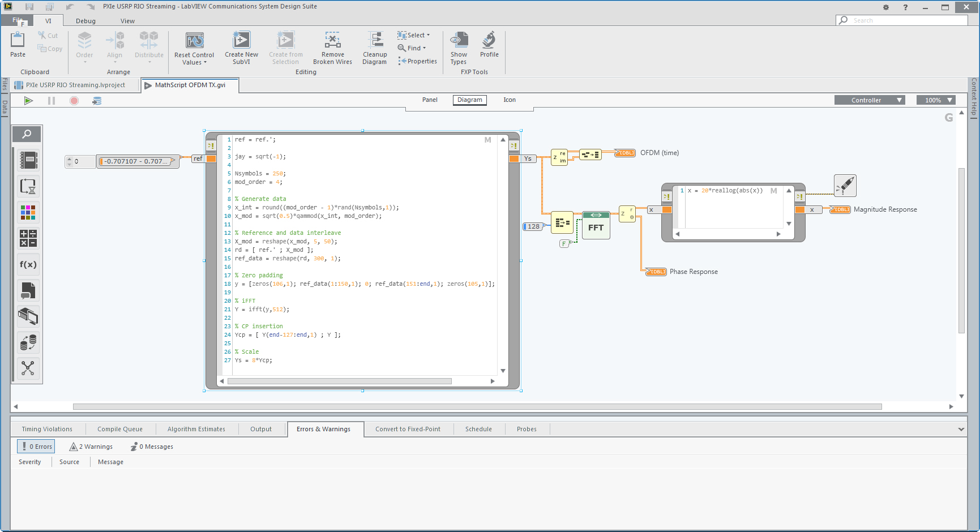Toggle the 0 Messages filter

tap(152, 447)
